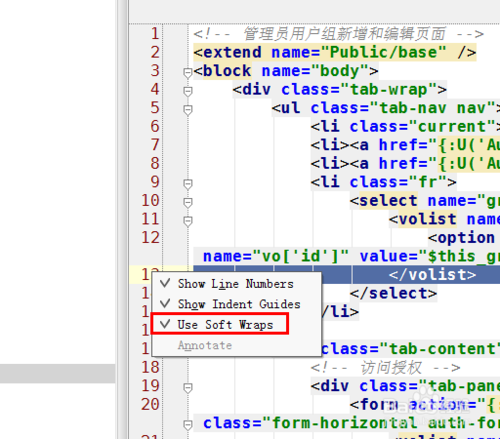This screenshot has width=500, height=439.
Task: Click the block name="body" tag
Action: [286, 71]
